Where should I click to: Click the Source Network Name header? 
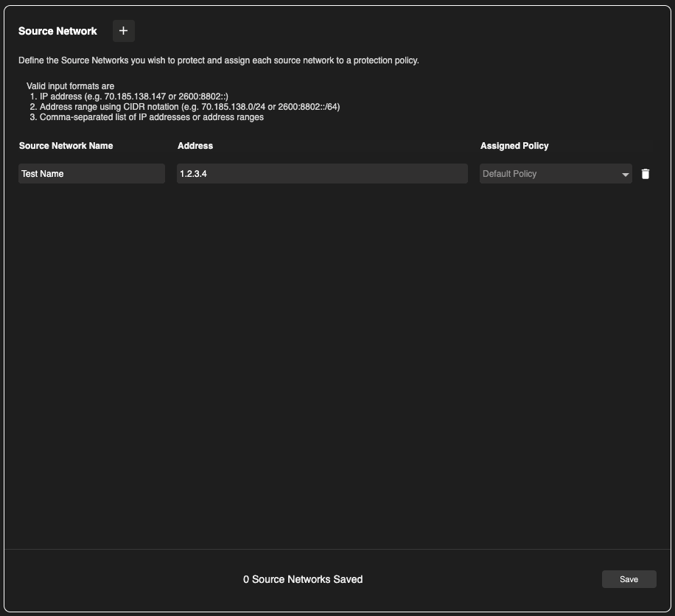[x=66, y=146]
